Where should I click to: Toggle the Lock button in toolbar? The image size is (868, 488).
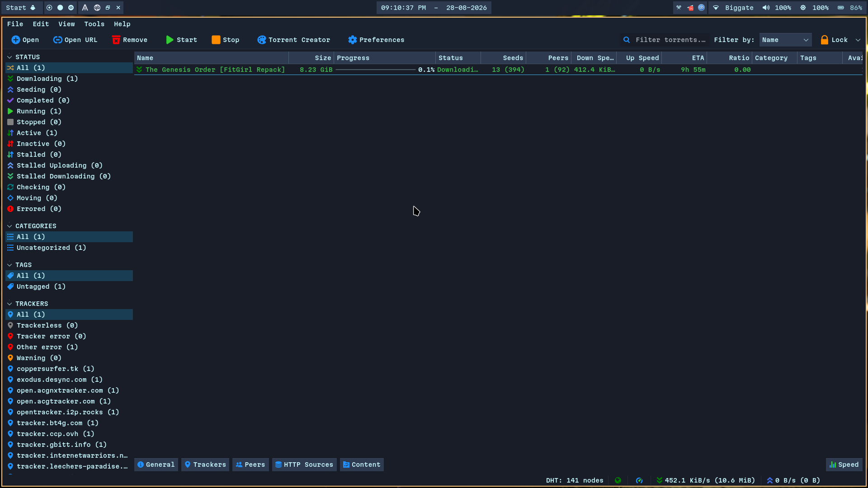click(835, 40)
